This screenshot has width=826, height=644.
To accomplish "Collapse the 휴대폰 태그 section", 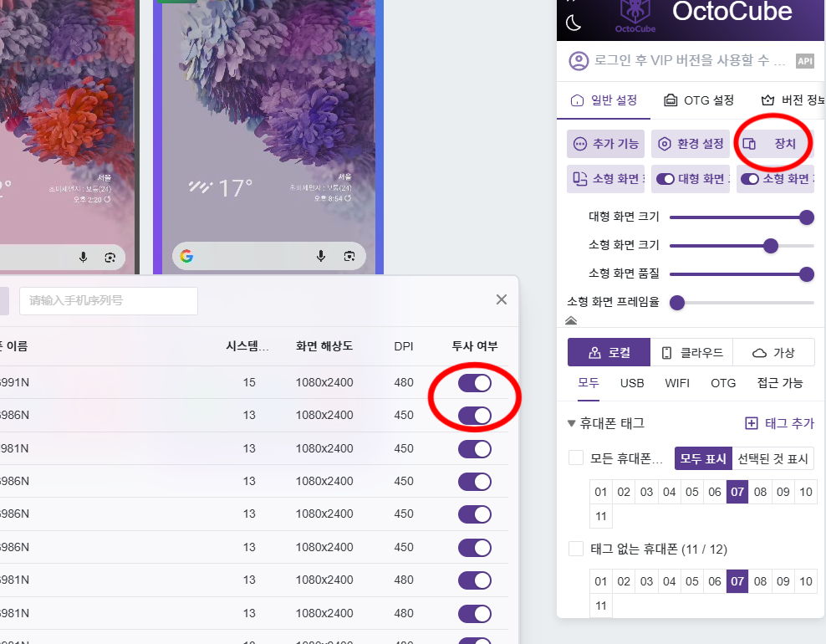I will pyautogui.click(x=572, y=423).
